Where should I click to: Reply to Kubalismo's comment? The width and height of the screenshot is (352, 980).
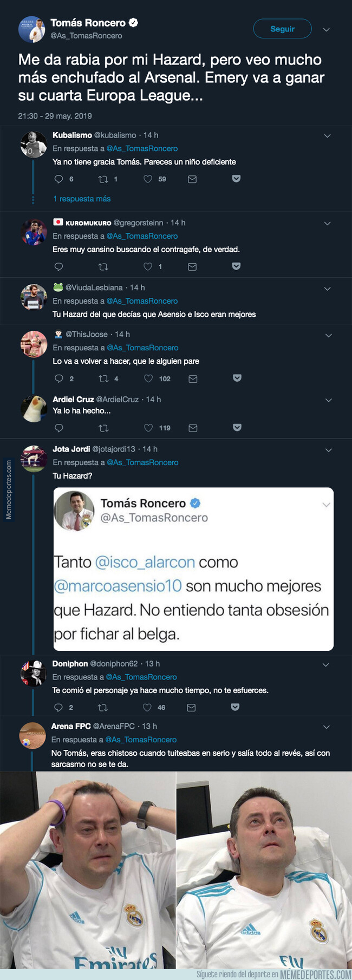pyautogui.click(x=58, y=180)
